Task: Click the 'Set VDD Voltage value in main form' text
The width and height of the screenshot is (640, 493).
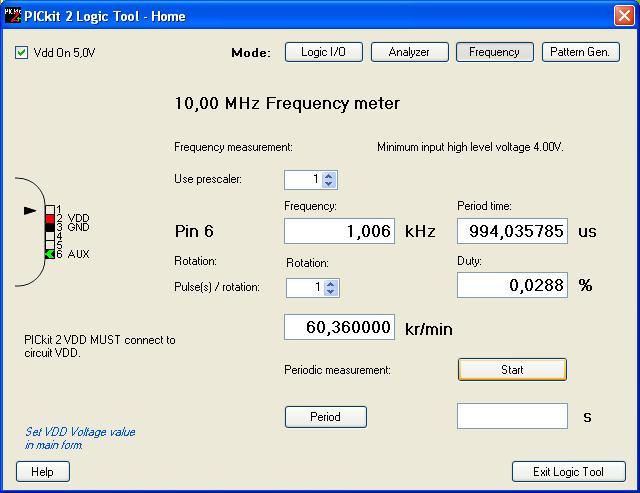Action: tap(80, 438)
